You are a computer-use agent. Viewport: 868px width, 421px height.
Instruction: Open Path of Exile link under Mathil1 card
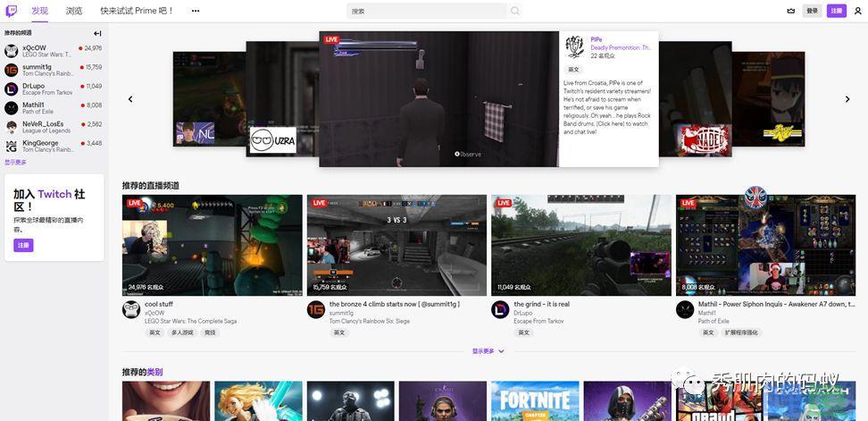pyautogui.click(x=714, y=321)
